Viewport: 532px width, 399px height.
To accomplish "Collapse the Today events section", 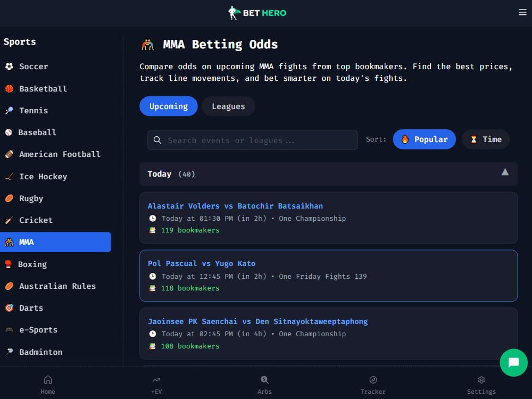I will [x=504, y=172].
